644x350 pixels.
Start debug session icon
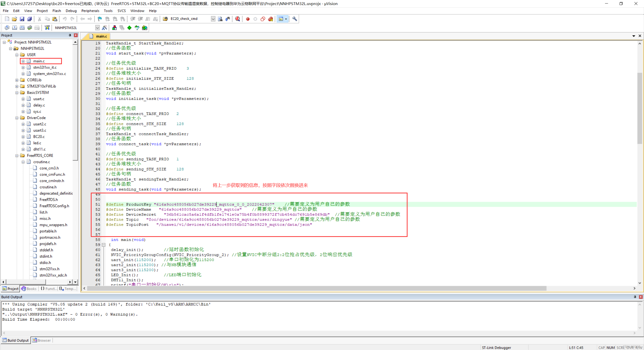point(237,19)
